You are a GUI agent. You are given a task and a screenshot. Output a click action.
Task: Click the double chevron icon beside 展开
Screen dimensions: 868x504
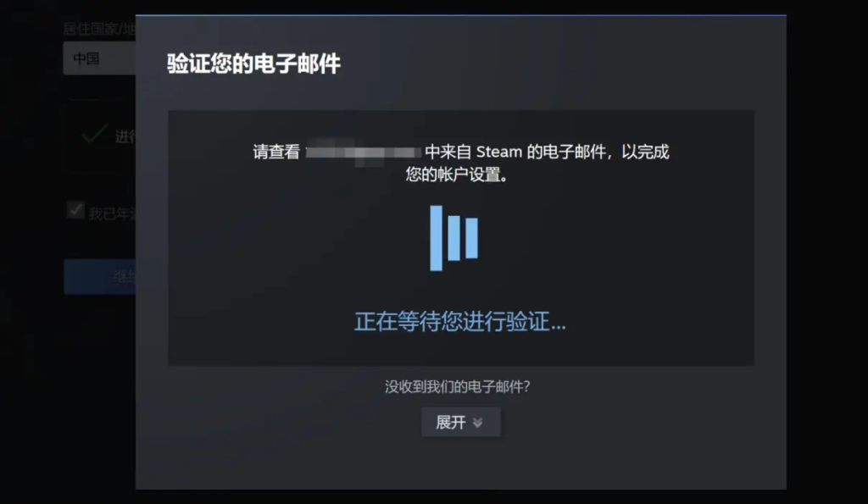click(x=478, y=423)
